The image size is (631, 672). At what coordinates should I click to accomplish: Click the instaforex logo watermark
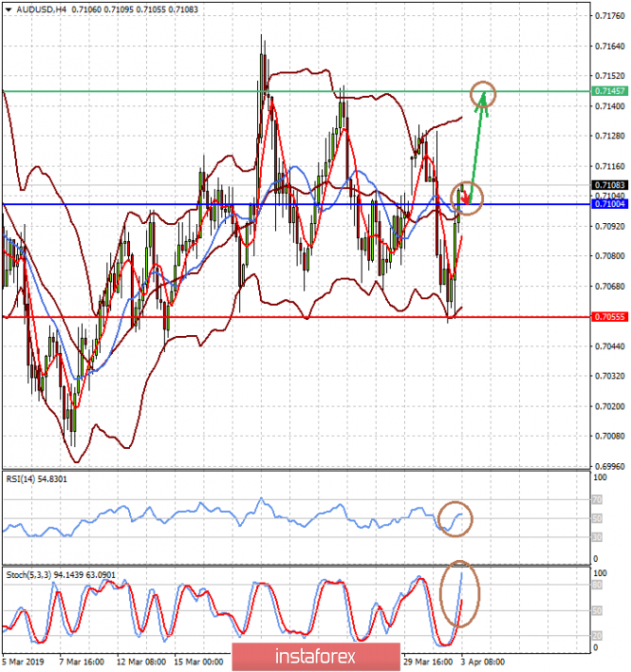click(x=315, y=656)
